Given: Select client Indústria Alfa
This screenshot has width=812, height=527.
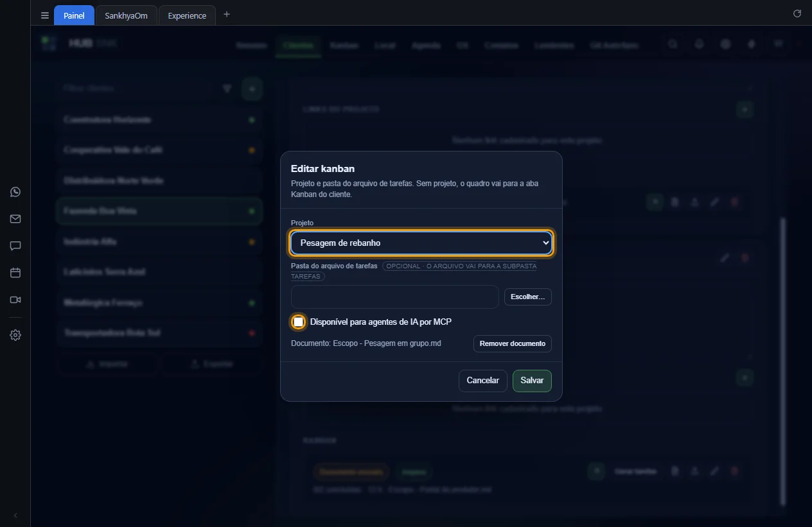Looking at the screenshot, I should click(159, 242).
